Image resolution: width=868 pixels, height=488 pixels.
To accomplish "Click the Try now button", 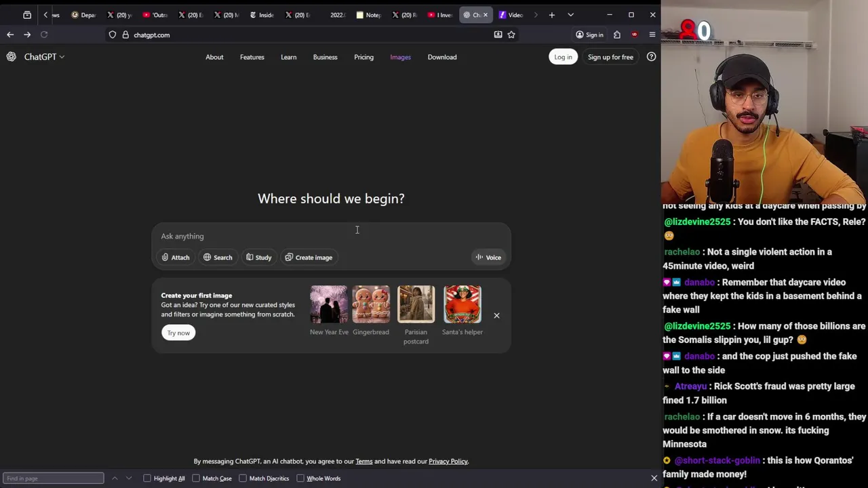I will (x=178, y=333).
